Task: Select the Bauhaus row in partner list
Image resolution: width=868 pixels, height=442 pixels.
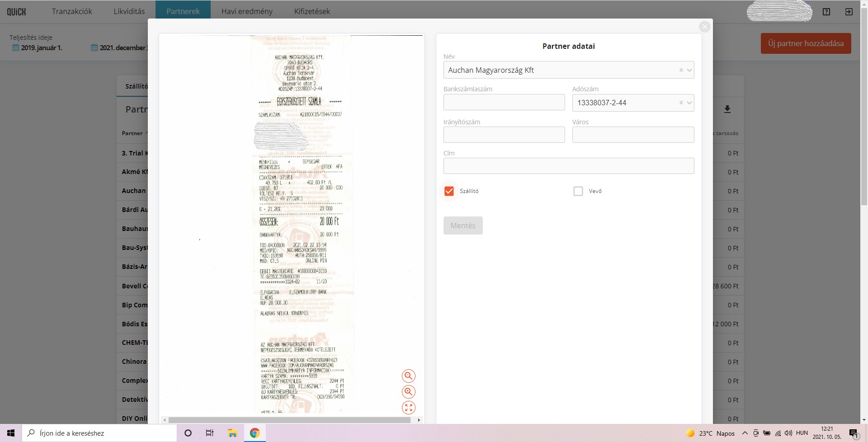Action: coord(135,229)
